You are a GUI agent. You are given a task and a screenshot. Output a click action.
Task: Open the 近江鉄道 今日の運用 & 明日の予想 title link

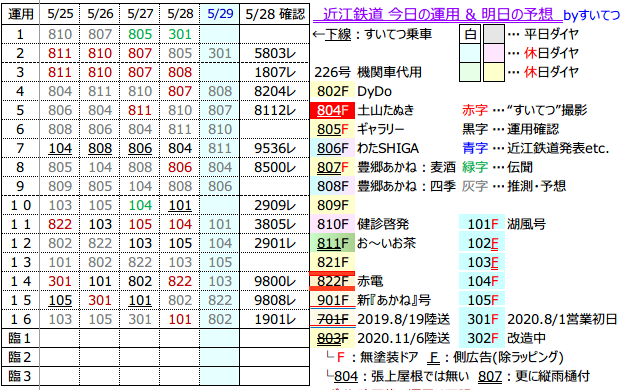tap(437, 14)
